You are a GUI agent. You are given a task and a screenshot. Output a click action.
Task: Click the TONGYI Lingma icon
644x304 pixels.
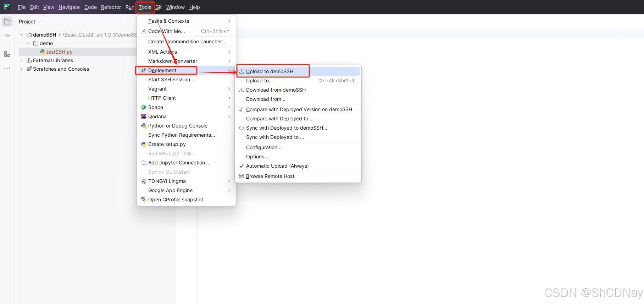pyautogui.click(x=144, y=181)
